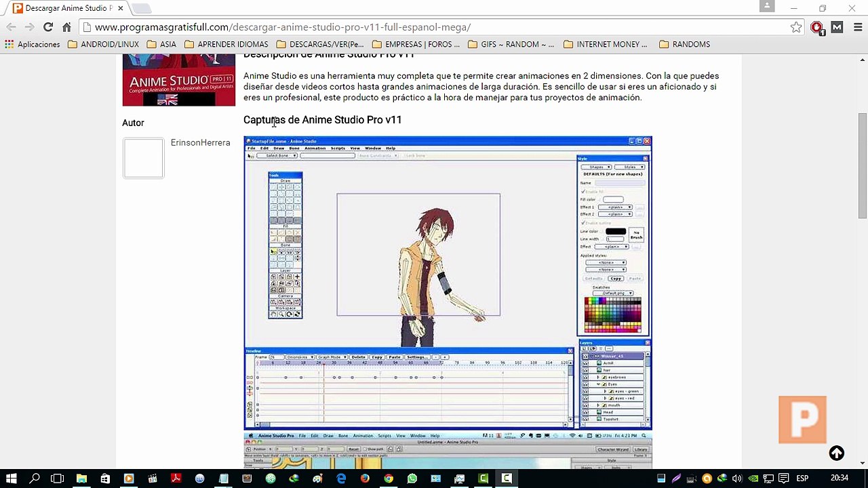The height and width of the screenshot is (488, 868).
Task: Open the GIFS ~ RANDOM bookmark folder
Action: coord(511,44)
